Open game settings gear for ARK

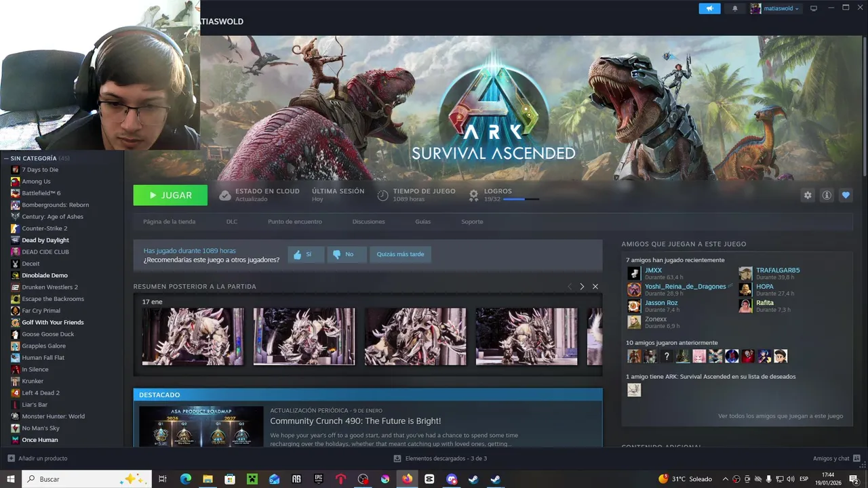click(x=808, y=195)
